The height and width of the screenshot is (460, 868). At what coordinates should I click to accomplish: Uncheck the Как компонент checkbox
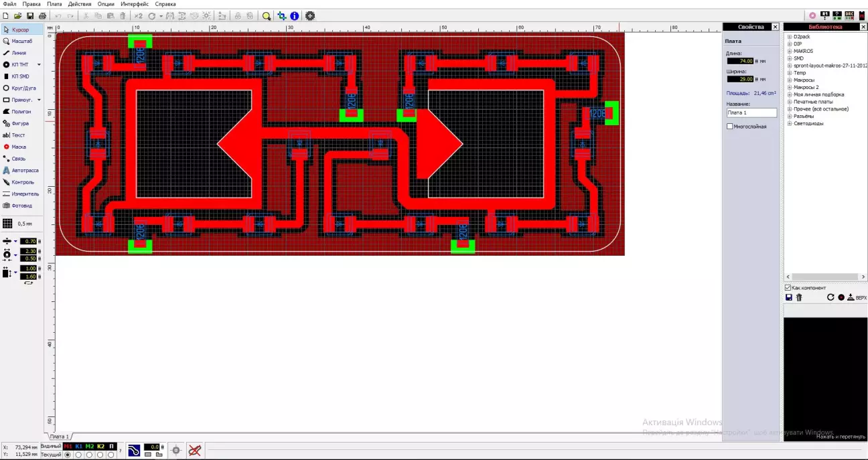[x=788, y=288]
